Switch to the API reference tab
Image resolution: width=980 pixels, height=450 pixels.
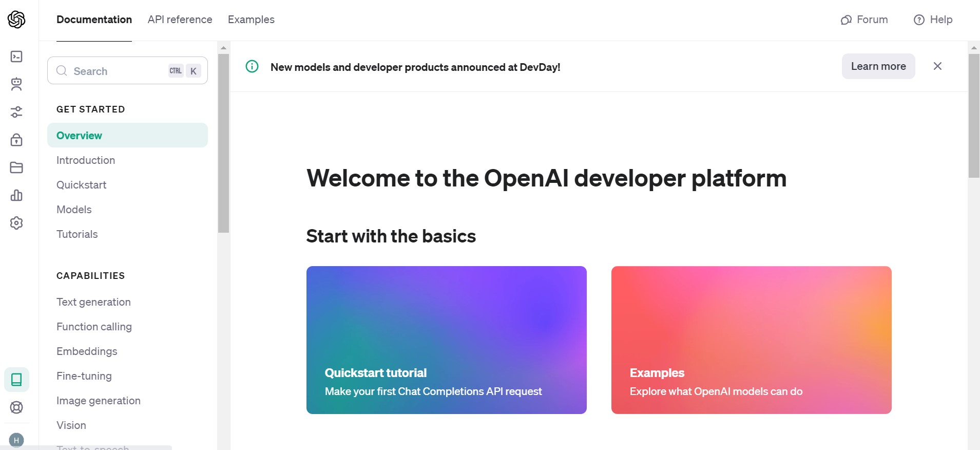coord(180,20)
